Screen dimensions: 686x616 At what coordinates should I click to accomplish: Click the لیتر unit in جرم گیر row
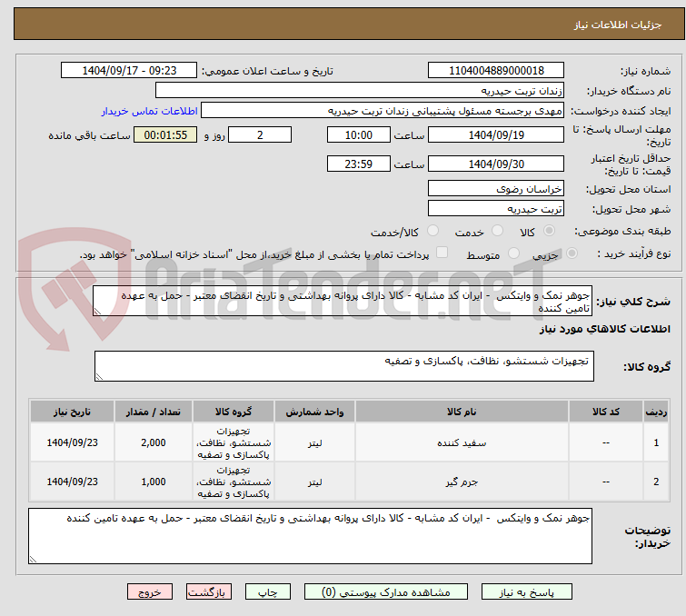coord(314,482)
